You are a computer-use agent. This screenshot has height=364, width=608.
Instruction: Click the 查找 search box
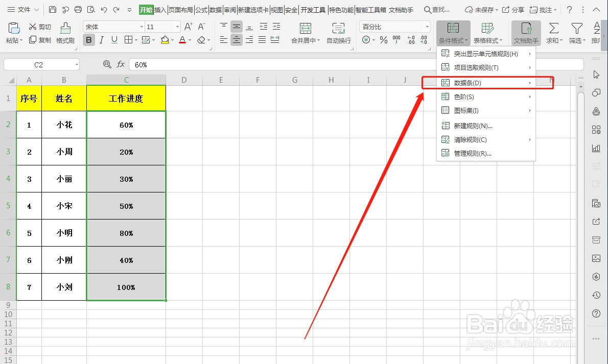[x=437, y=10]
